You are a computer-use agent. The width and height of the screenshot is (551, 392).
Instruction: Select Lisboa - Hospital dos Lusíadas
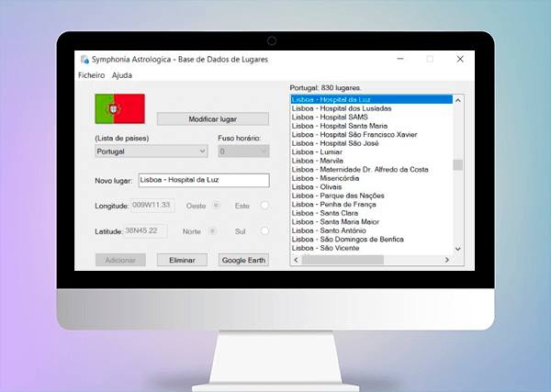tap(372, 108)
